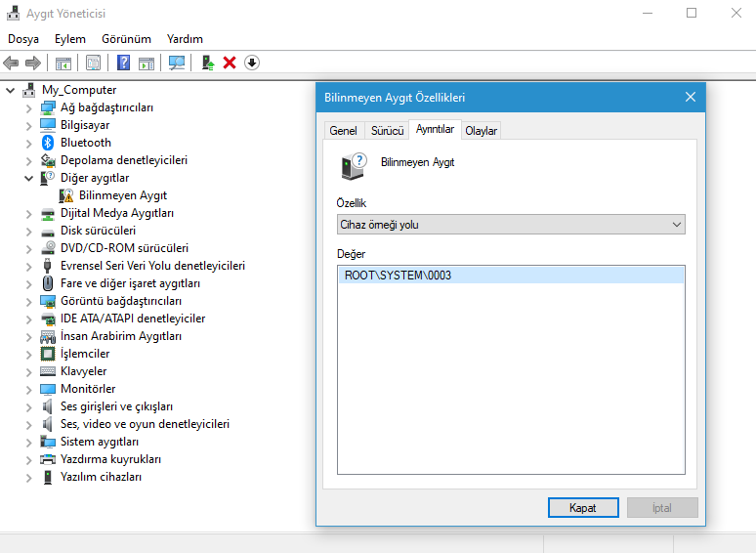756x553 pixels.
Task: Click the Kapat button
Action: click(x=583, y=508)
